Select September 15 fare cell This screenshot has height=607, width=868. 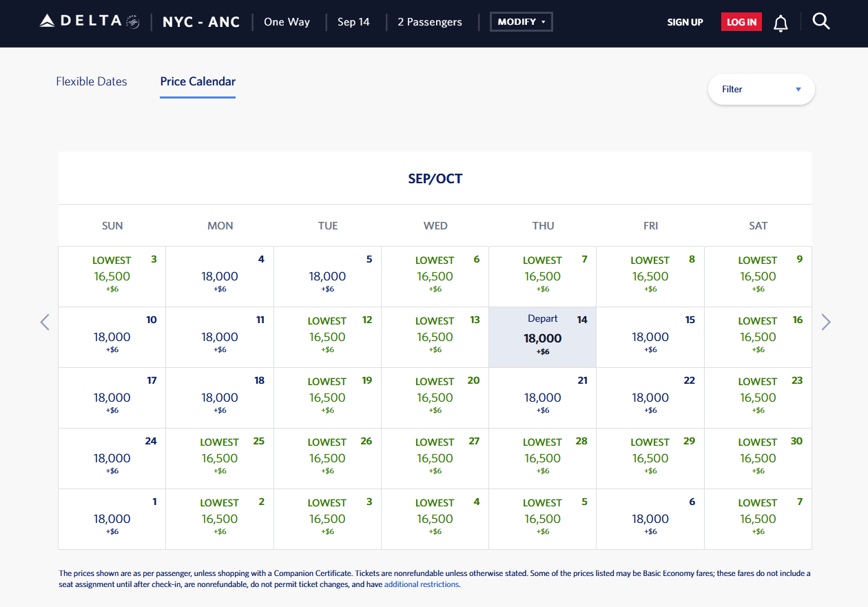650,338
